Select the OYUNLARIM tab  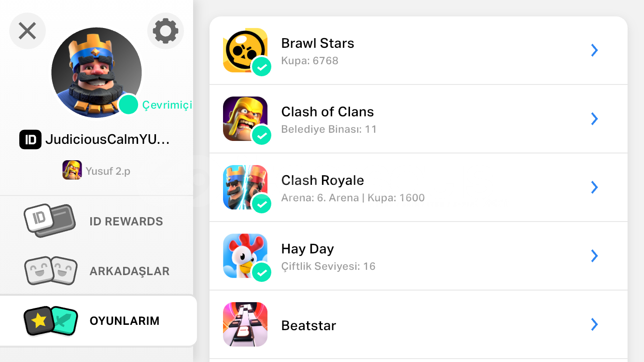coord(124,321)
